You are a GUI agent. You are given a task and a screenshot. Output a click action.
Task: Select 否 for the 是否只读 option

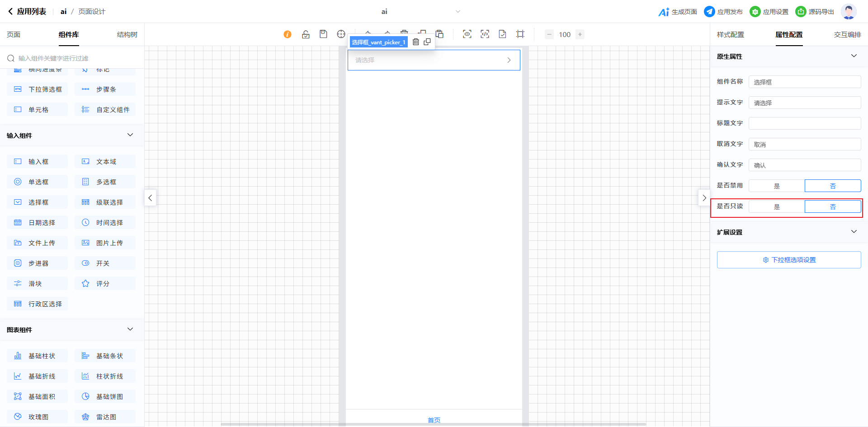(x=833, y=207)
